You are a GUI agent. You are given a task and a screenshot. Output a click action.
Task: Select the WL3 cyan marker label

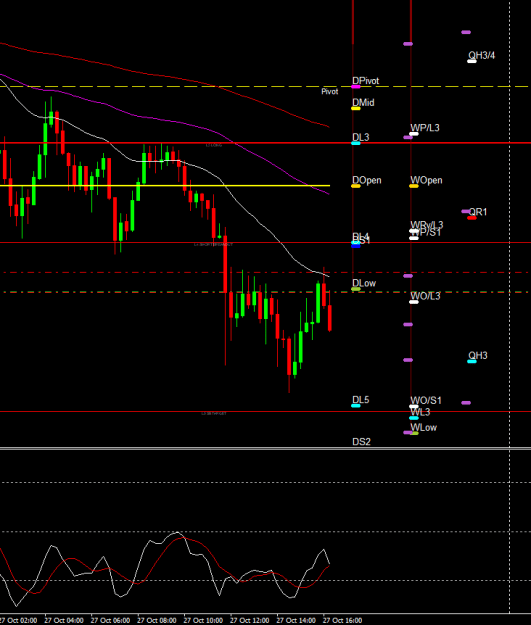click(420, 412)
